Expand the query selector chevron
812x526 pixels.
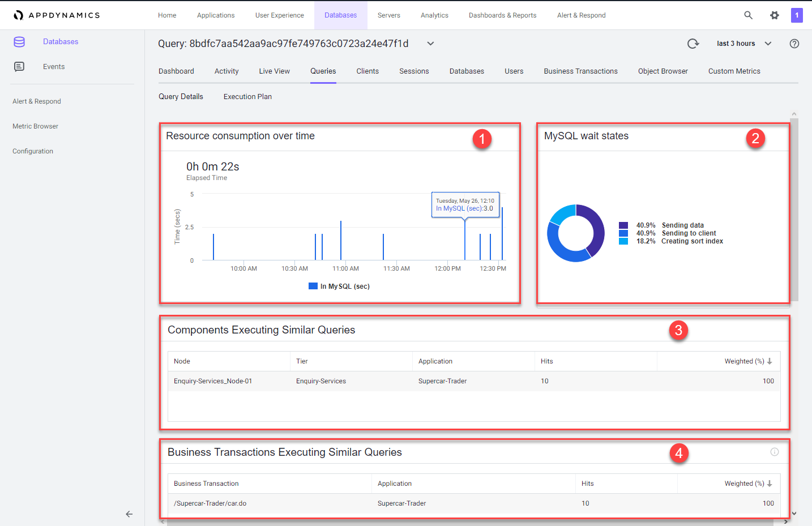coord(430,44)
